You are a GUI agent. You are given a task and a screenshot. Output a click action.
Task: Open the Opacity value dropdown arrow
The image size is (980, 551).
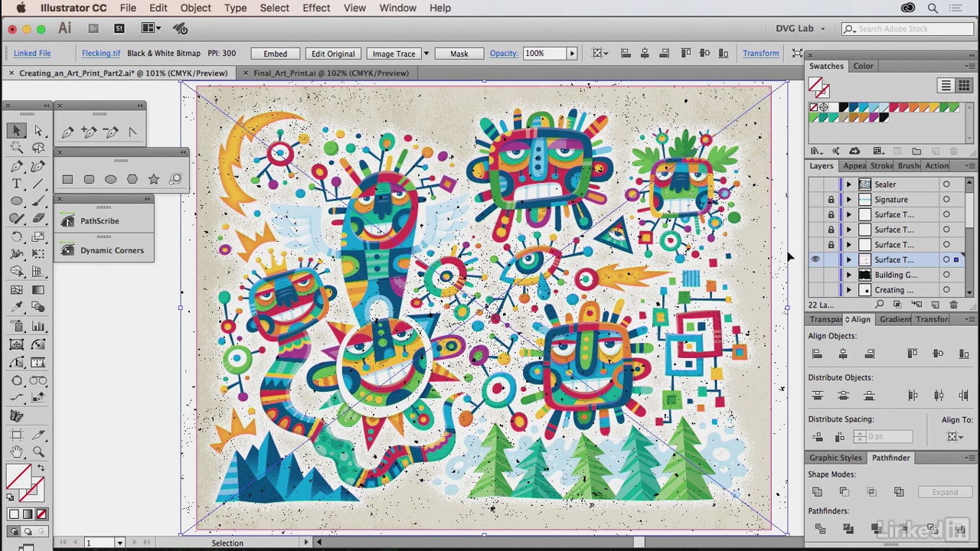(571, 54)
